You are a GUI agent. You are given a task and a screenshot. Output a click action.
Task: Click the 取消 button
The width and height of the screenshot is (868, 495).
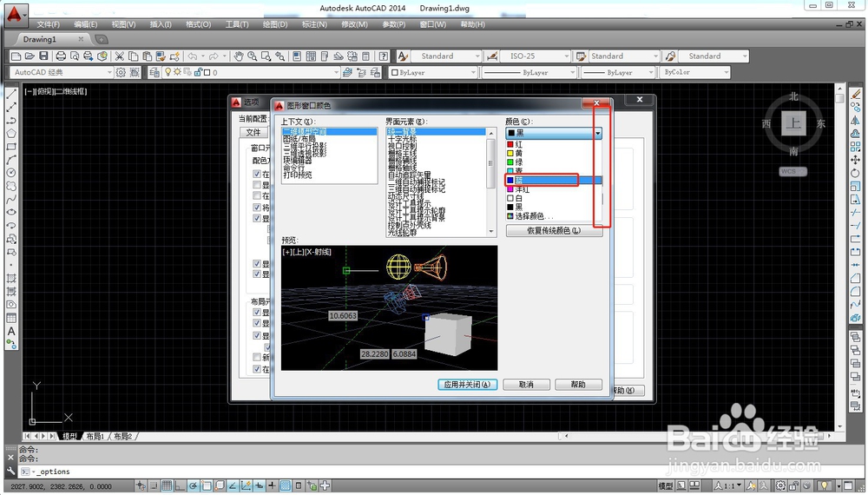click(527, 384)
